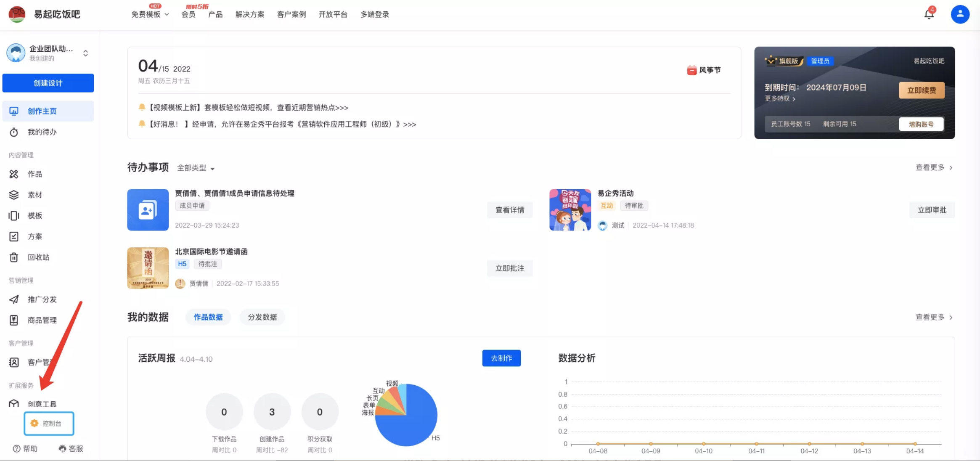Click 立即批注 for the film festival invitation
The image size is (980, 461).
510,268
